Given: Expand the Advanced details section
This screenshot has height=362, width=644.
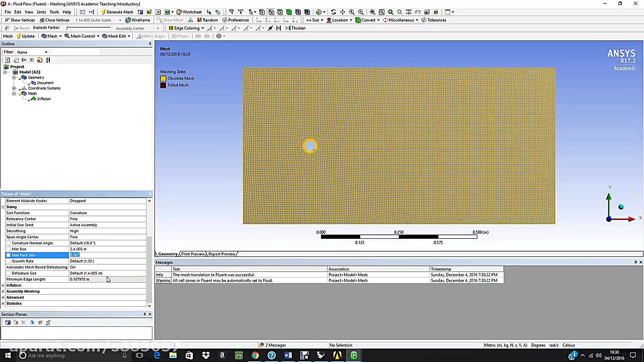Looking at the screenshot, I should 3,298.
